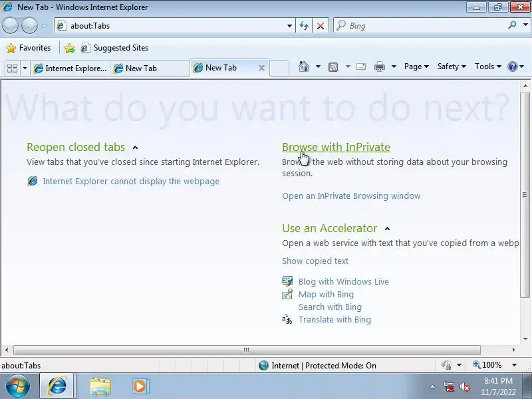Open the recent pages dropdown arrow
Screen dimensions: 532x399
[45, 25]
